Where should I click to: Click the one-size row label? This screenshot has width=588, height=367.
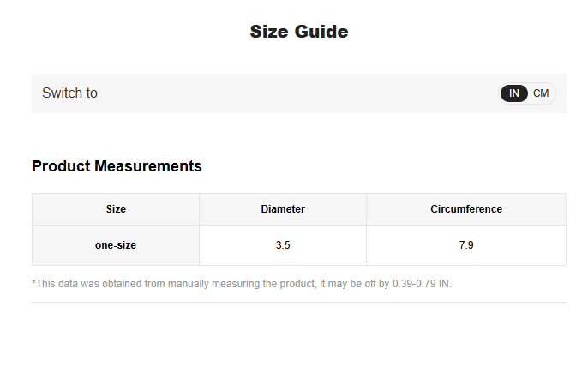point(116,245)
